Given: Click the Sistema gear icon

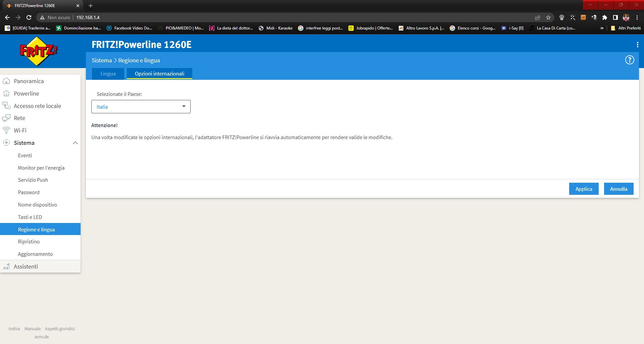Looking at the screenshot, I should (6, 143).
